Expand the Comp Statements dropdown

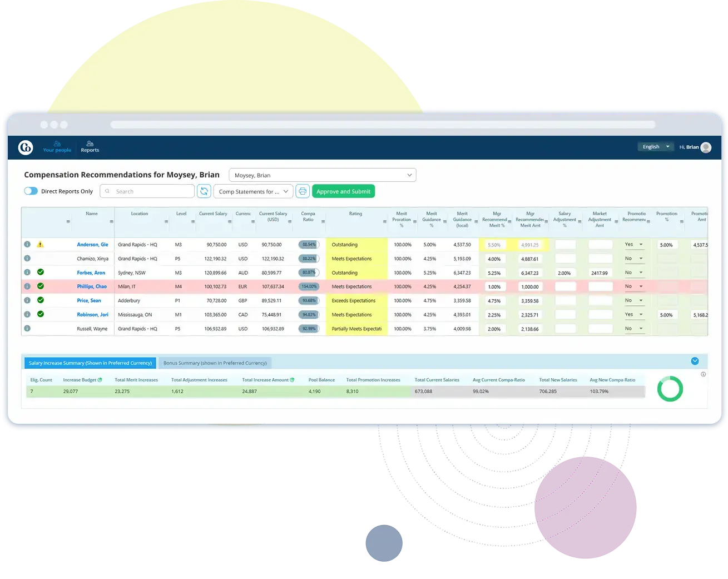coord(253,191)
